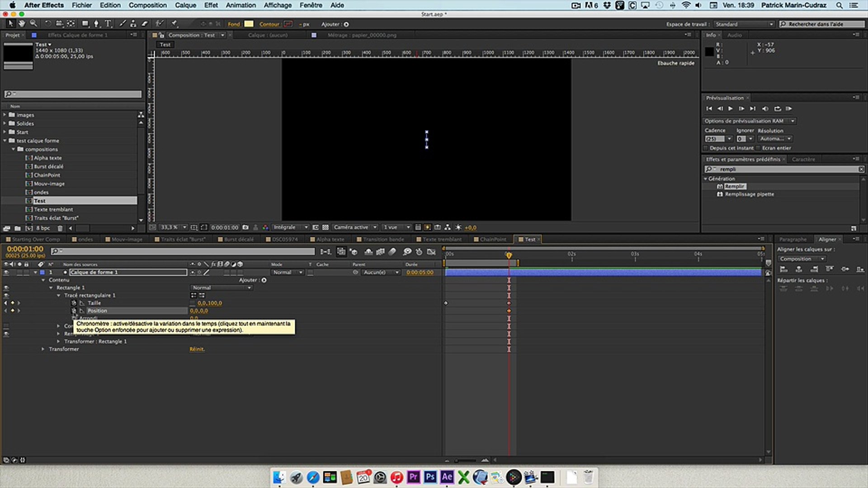Image resolution: width=868 pixels, height=488 pixels.
Task: Open the Animation menu
Action: click(241, 5)
